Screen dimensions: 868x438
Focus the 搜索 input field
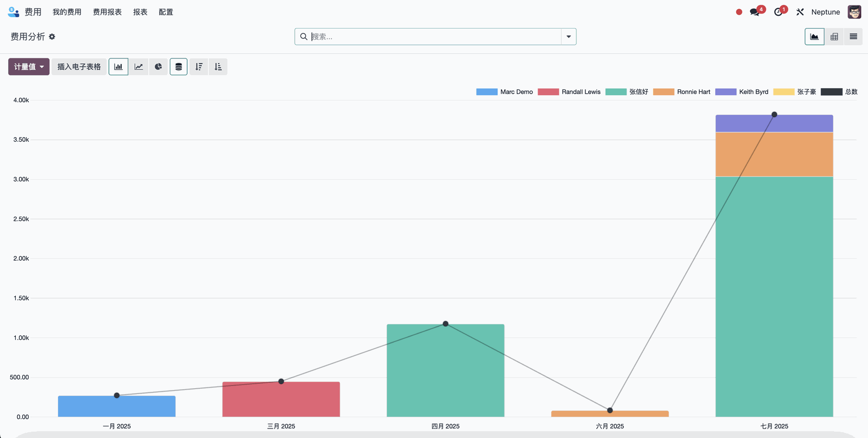435,37
